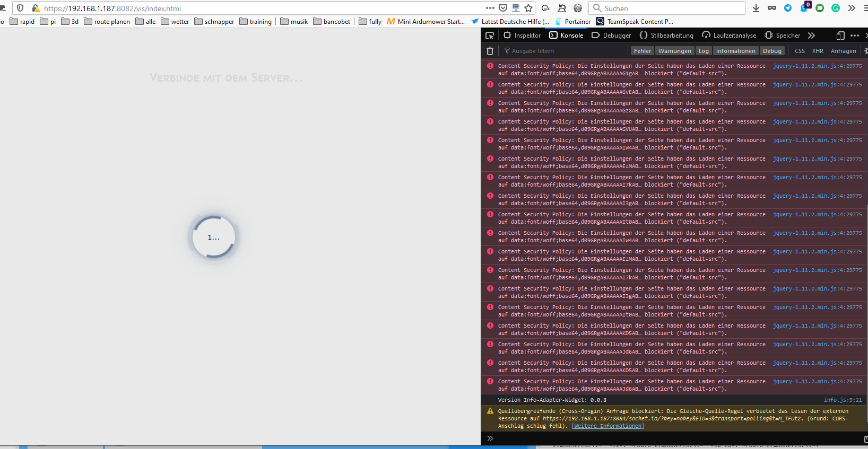
Task: Open the schnapper bookmarks folder
Action: coord(214,22)
